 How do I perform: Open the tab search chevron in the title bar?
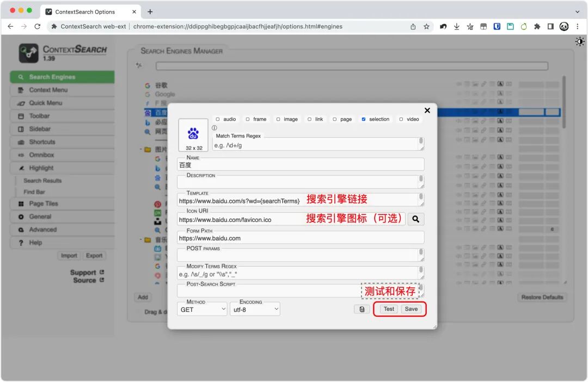pos(577,11)
